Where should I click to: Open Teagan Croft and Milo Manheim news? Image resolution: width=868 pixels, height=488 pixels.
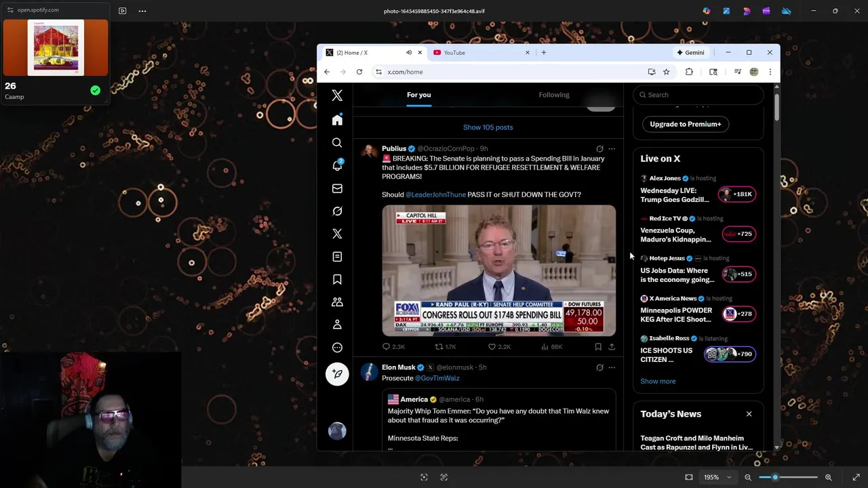coord(696,443)
